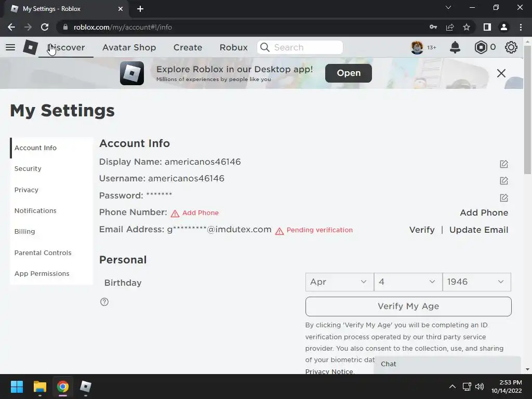Click the Roblox logo home icon
The width and height of the screenshot is (532, 399).
[30, 47]
